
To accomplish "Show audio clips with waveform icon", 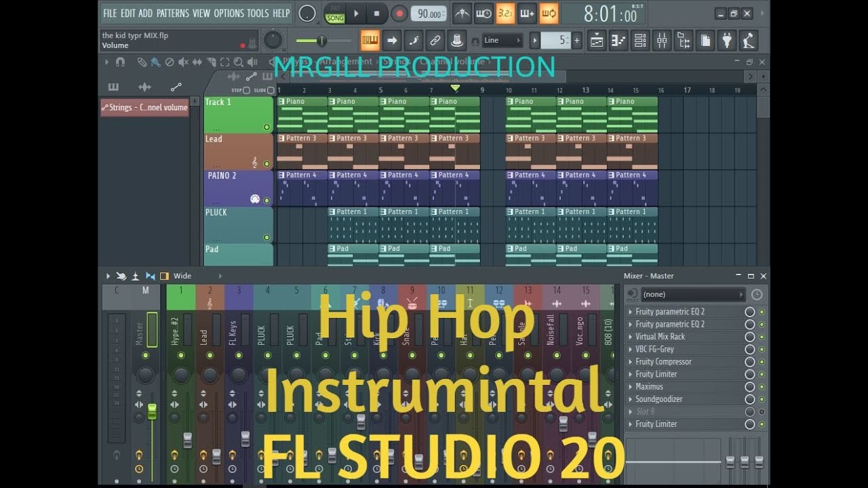I will (x=144, y=87).
